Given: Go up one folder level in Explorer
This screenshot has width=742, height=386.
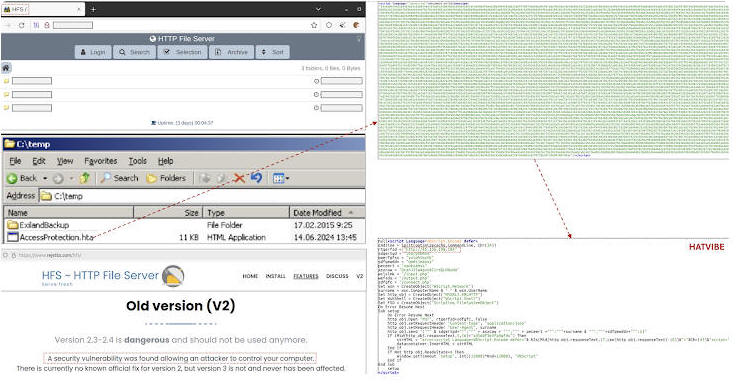Looking at the screenshot, I should pyautogui.click(x=85, y=178).
